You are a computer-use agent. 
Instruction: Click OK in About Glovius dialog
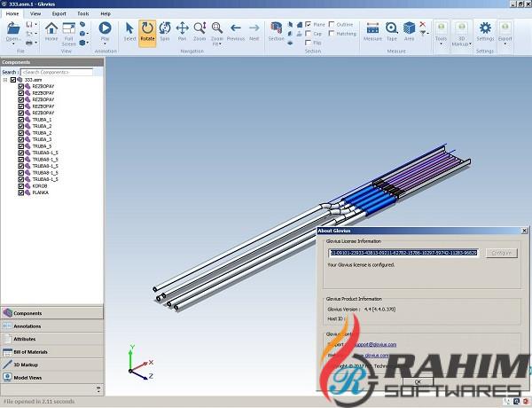[x=418, y=382]
